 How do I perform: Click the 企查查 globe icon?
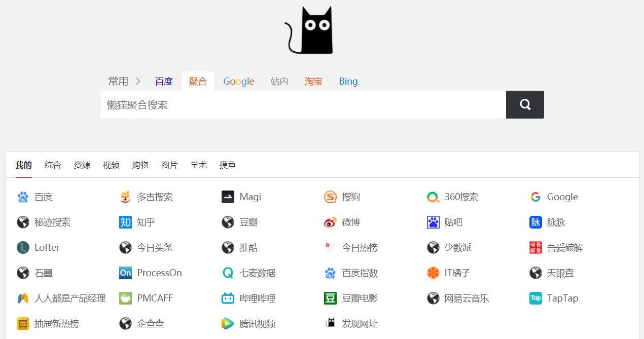125,323
